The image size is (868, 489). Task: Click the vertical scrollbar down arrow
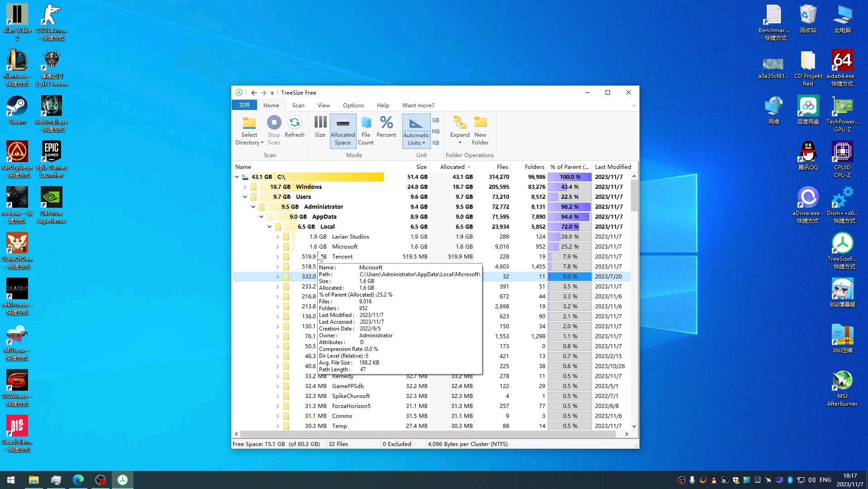pyautogui.click(x=634, y=426)
